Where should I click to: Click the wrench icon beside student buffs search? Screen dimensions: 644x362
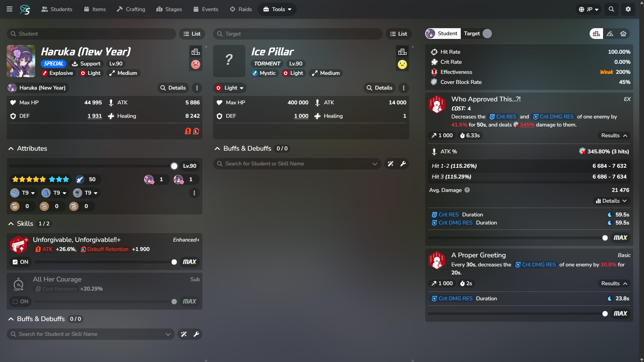(x=196, y=334)
